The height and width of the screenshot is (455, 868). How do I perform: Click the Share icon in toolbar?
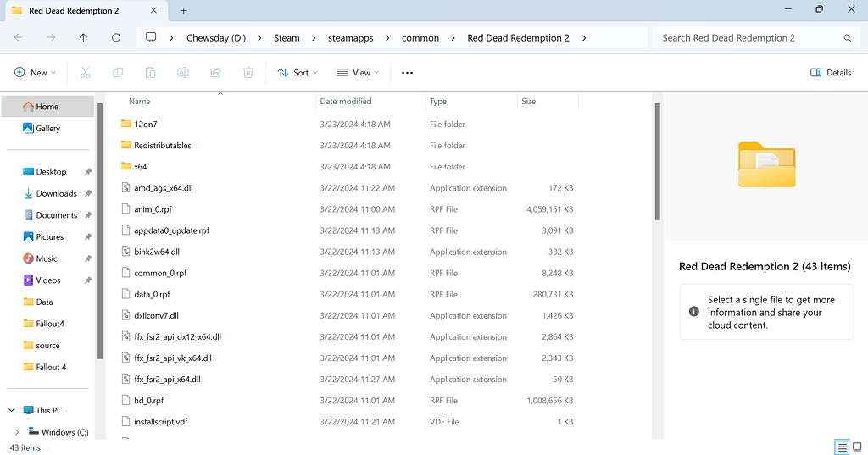pos(215,73)
